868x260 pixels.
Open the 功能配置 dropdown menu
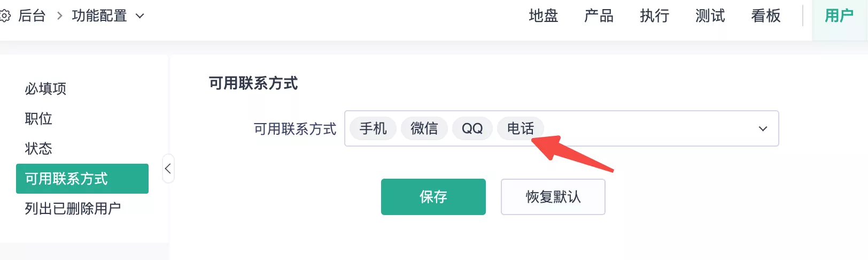108,16
